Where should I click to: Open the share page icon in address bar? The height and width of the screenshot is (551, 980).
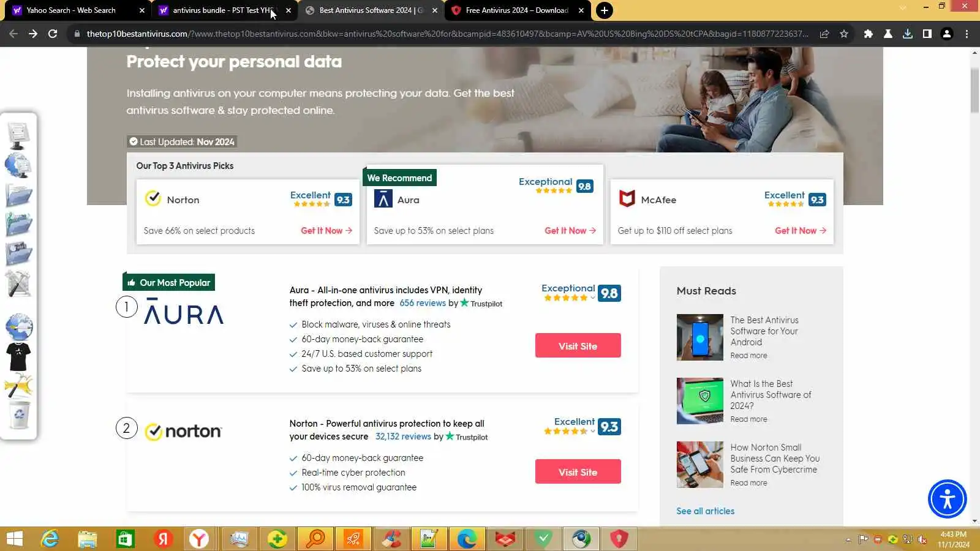pos(824,34)
